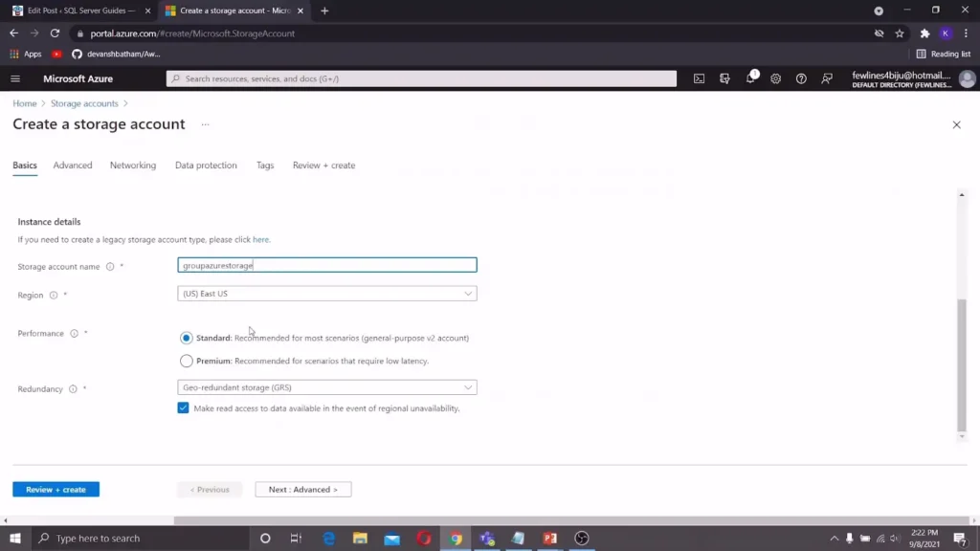Select the Premium performance option
The width and height of the screenshot is (980, 551).
click(187, 361)
